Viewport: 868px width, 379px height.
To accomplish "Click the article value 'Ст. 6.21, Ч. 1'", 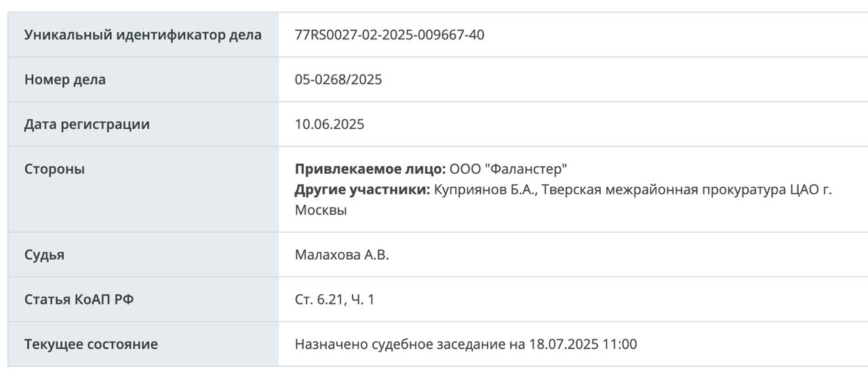I will [x=334, y=300].
